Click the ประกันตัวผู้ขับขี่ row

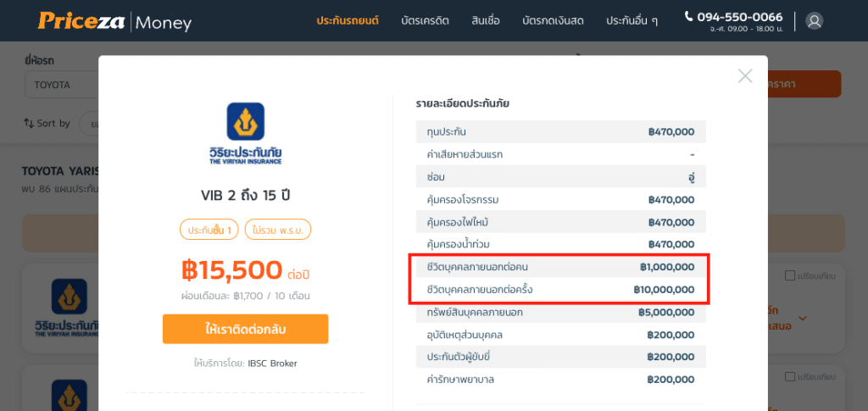pos(561,357)
